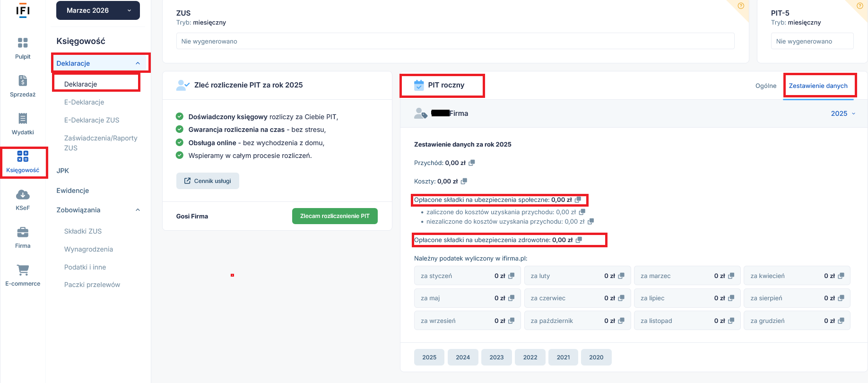The image size is (868, 383).
Task: Open the Wydatki section icon
Action: point(23,119)
